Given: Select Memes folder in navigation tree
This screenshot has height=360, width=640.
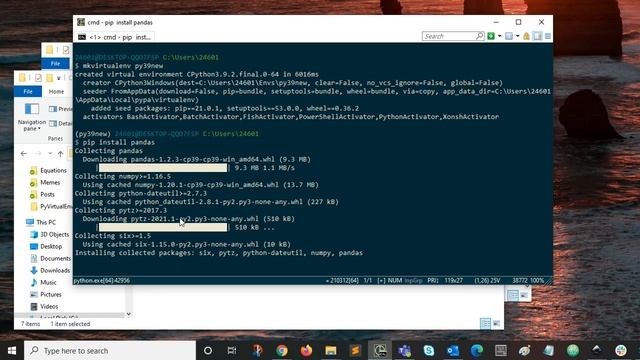Looking at the screenshot, I should coord(46,182).
